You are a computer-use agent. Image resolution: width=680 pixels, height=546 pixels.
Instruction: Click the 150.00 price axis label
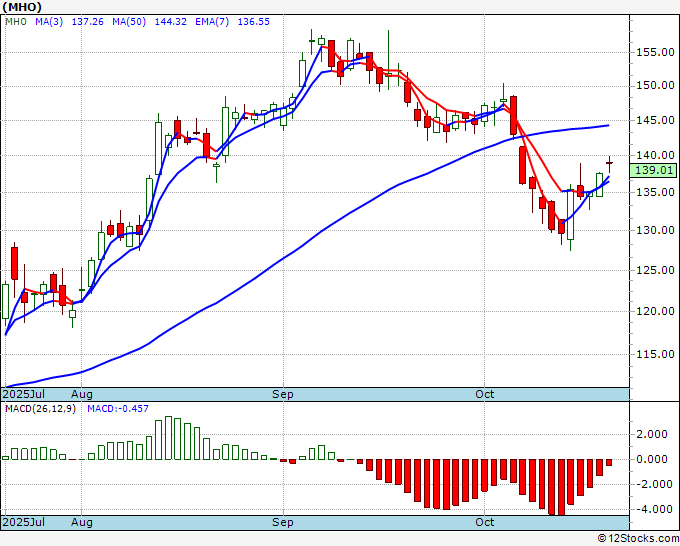point(655,85)
